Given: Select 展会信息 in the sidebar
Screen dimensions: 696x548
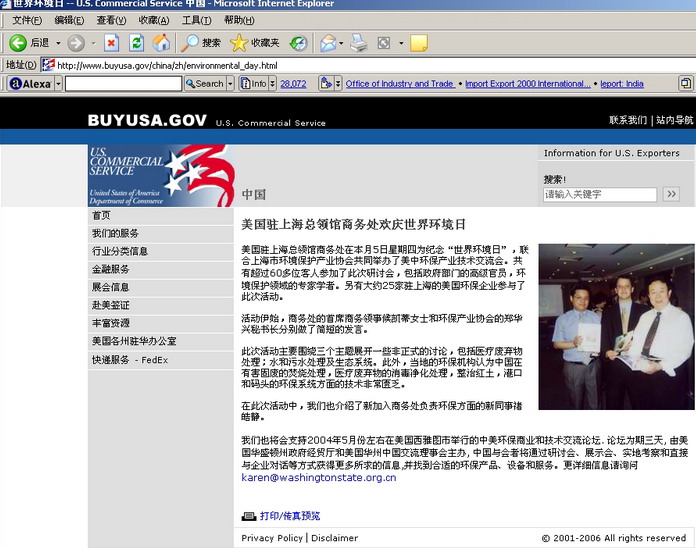Looking at the screenshot, I should [161, 287].
